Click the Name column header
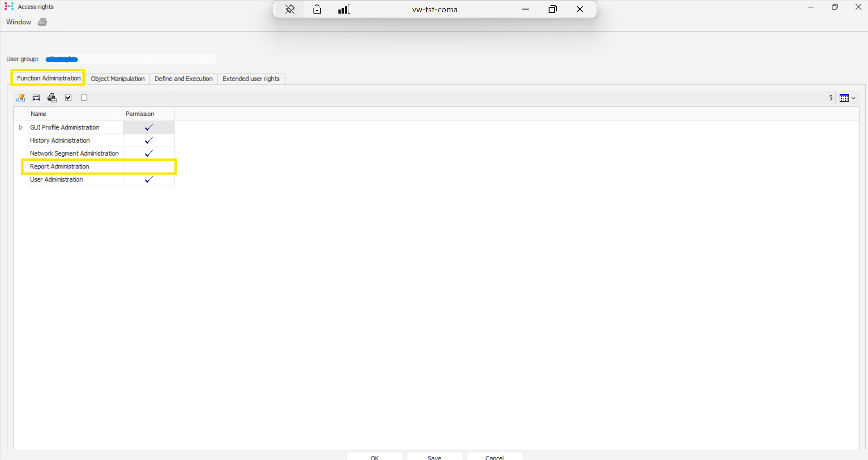 (x=75, y=114)
